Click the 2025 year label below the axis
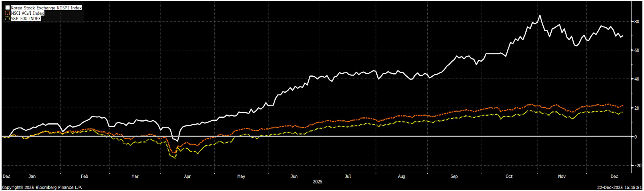644x191 pixels. pos(317,181)
